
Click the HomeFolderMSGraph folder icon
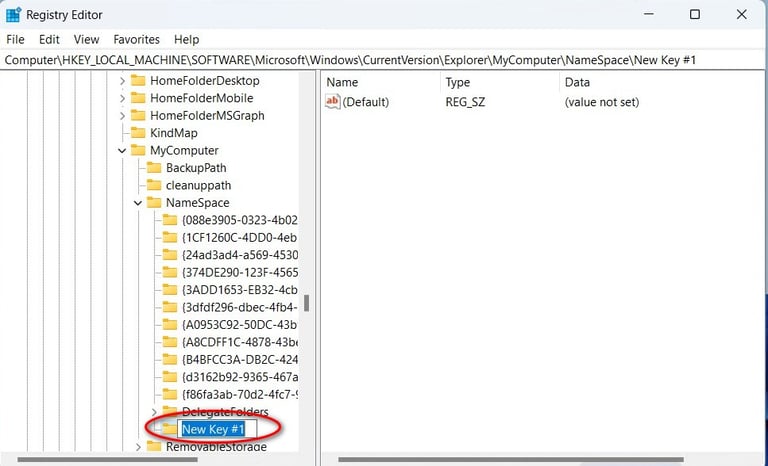pyautogui.click(x=138, y=116)
